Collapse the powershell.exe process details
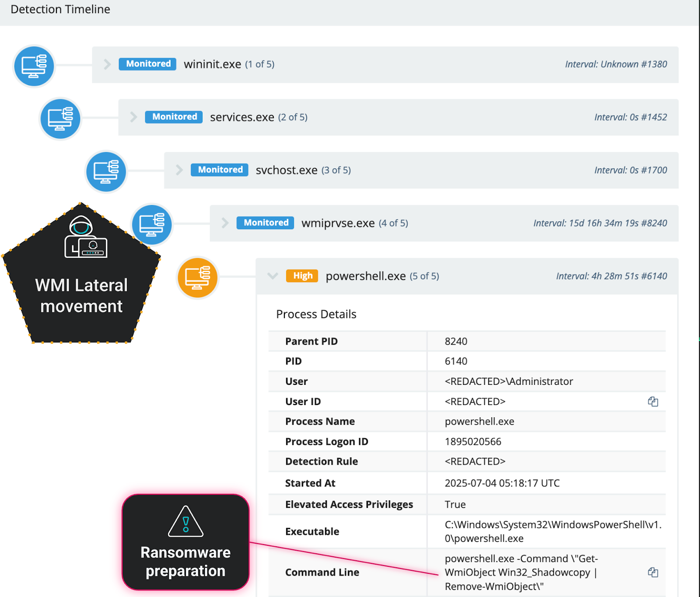This screenshot has height=597, width=700. click(273, 276)
